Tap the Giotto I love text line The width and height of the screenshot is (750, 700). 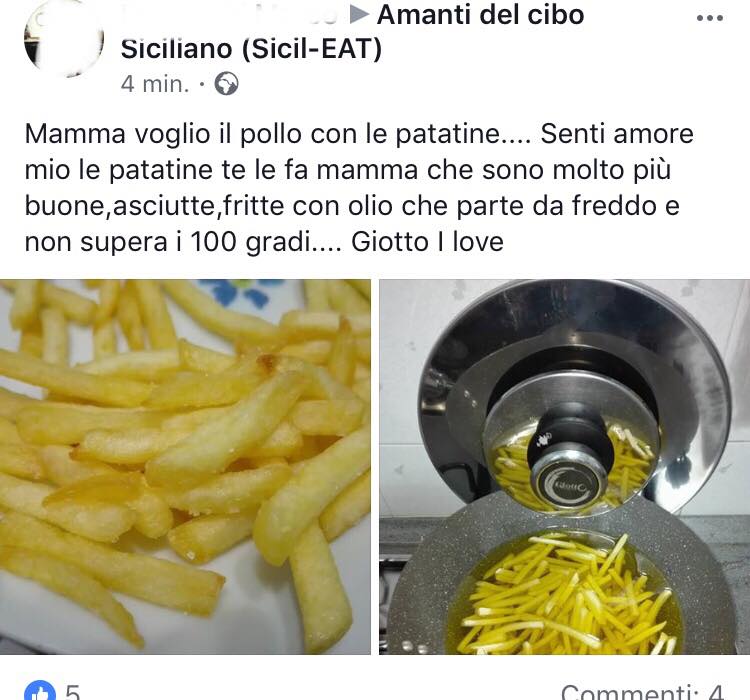coord(427,242)
